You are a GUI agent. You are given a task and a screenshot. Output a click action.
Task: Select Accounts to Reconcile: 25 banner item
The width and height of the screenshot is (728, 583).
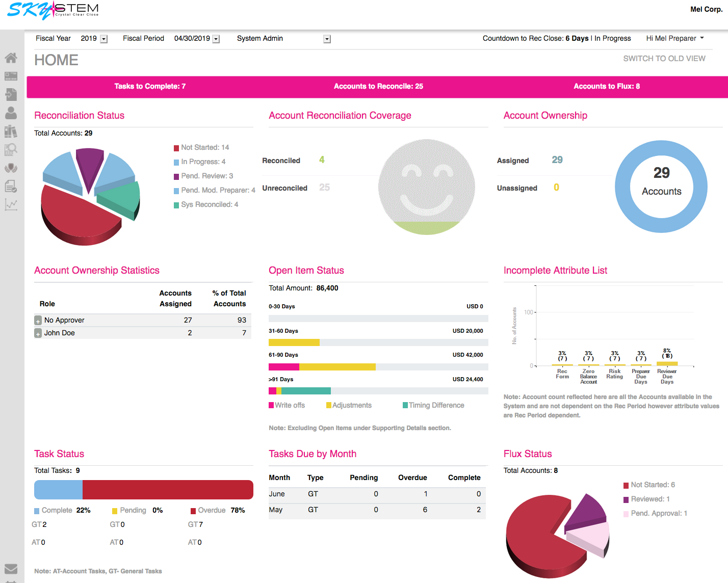click(x=378, y=87)
